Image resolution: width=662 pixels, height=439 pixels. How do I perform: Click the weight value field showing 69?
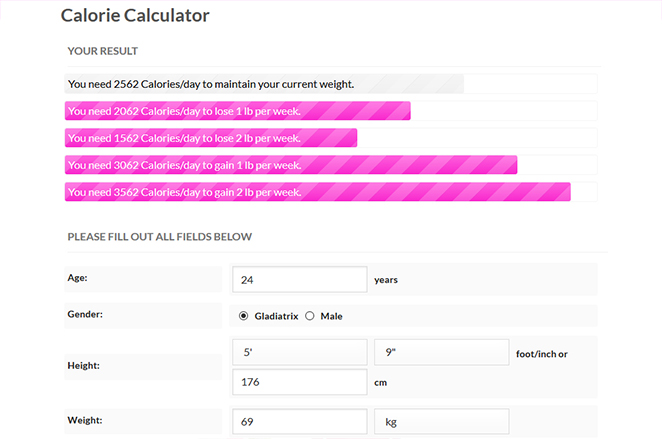[x=299, y=421]
